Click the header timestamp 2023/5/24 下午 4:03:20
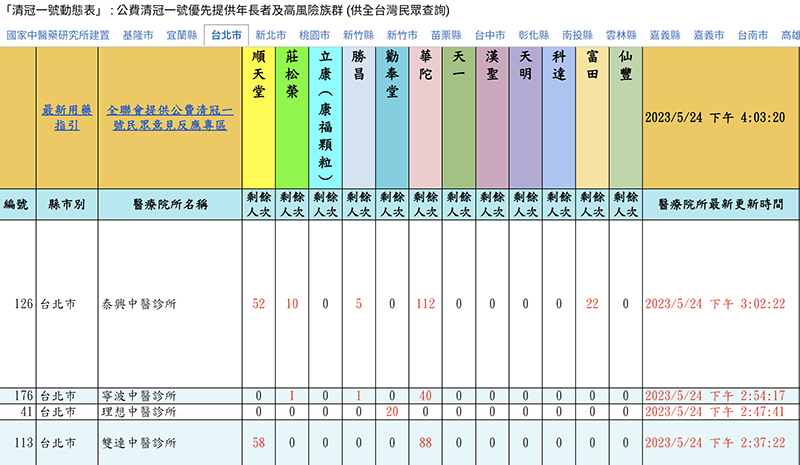 pyautogui.click(x=715, y=117)
